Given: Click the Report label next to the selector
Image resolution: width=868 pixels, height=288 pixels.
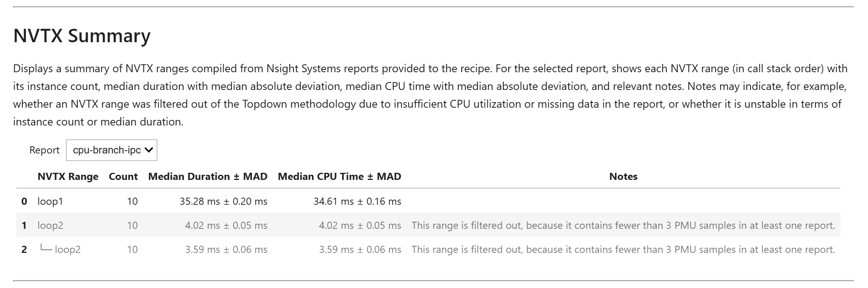Looking at the screenshot, I should [44, 150].
